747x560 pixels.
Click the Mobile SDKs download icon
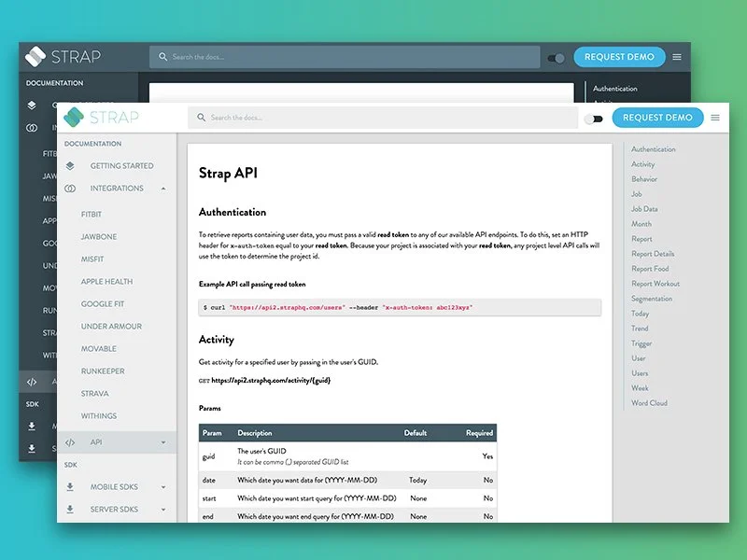[70, 486]
